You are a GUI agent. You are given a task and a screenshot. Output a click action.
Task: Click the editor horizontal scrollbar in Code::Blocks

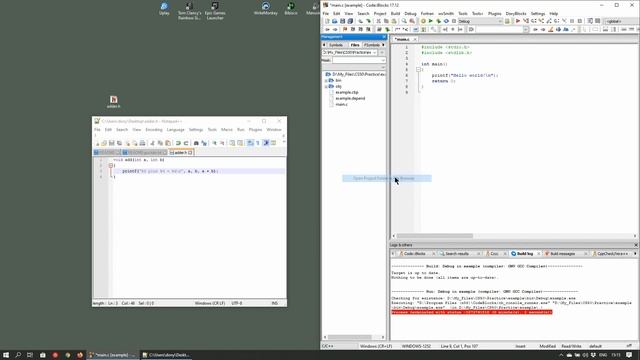435,236
